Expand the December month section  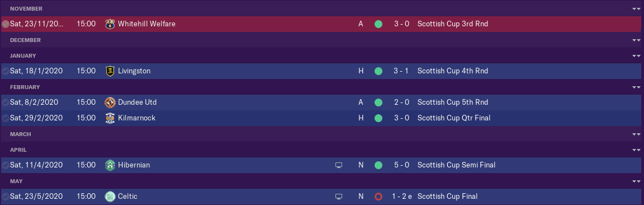(x=636, y=40)
